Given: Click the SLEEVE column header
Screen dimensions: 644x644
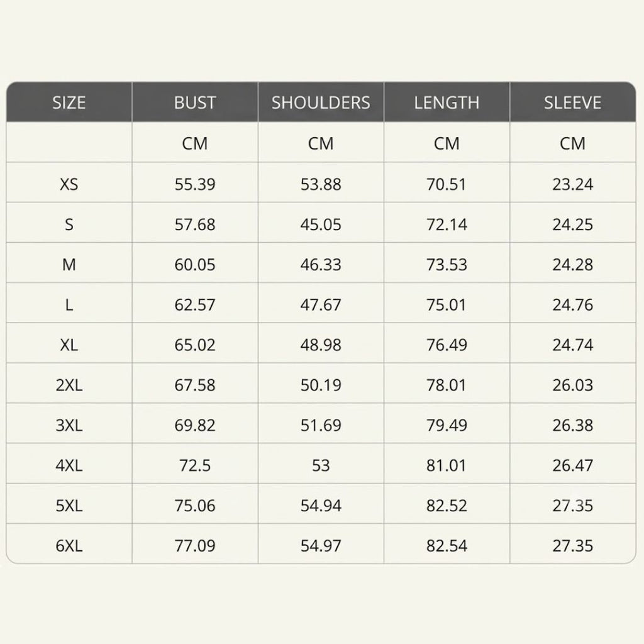Looking at the screenshot, I should pyautogui.click(x=572, y=103).
